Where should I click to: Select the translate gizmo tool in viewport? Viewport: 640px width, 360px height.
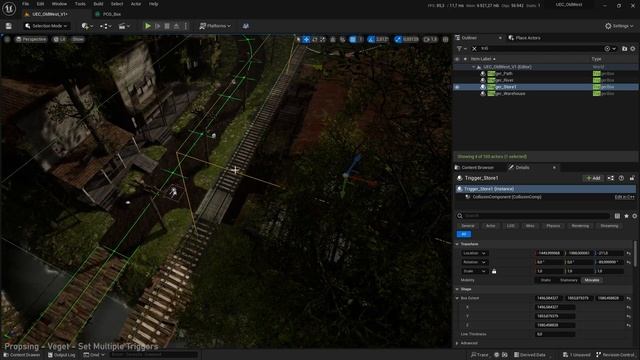tap(306, 39)
